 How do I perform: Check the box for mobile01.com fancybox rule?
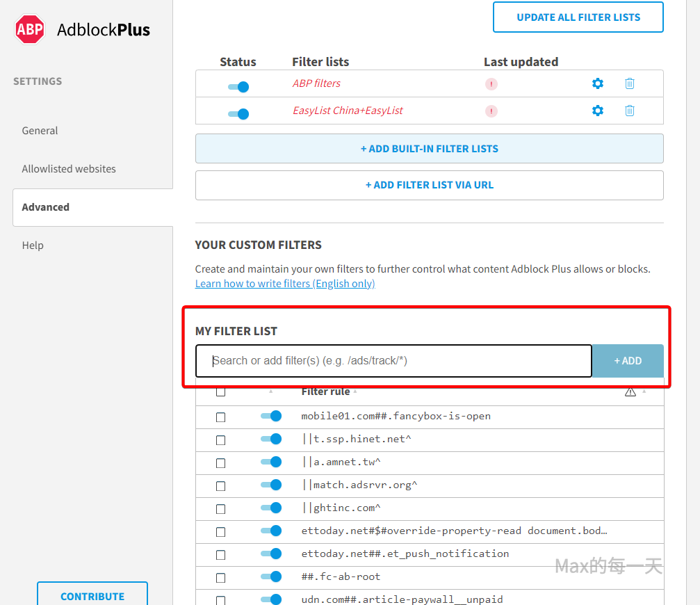[x=220, y=417]
